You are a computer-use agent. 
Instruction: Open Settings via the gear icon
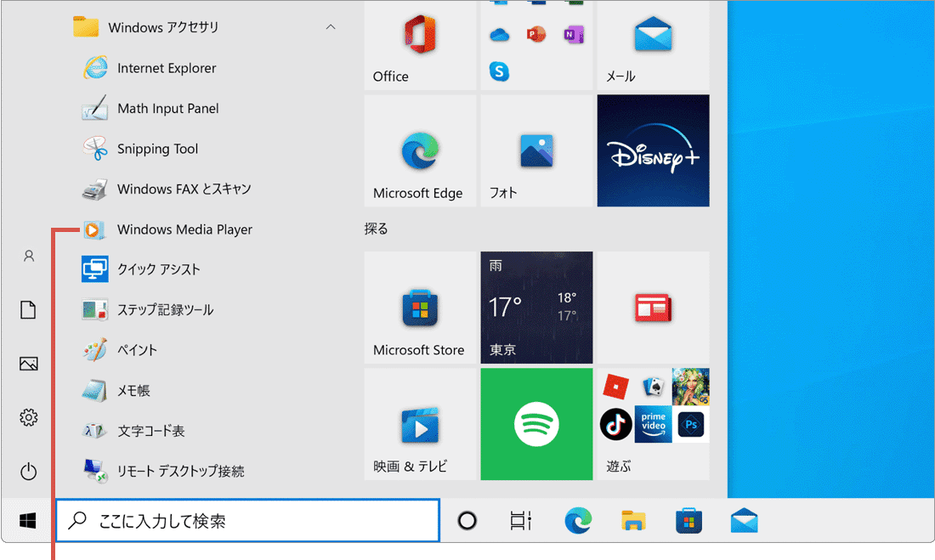tap(28, 417)
